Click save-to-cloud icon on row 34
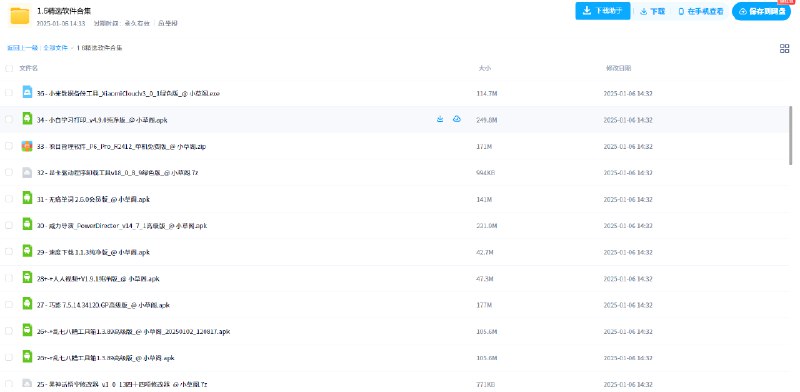Screen dimensions: 800x392 tap(457, 119)
